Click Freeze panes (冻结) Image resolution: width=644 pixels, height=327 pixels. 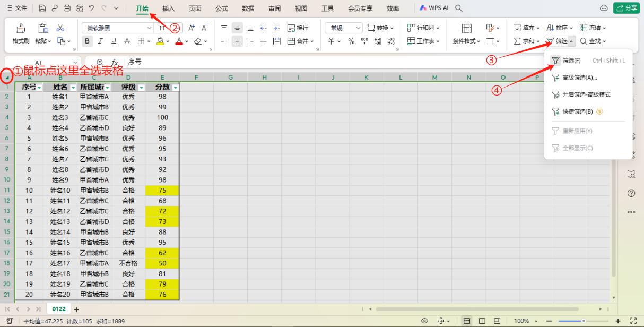[x=592, y=28]
